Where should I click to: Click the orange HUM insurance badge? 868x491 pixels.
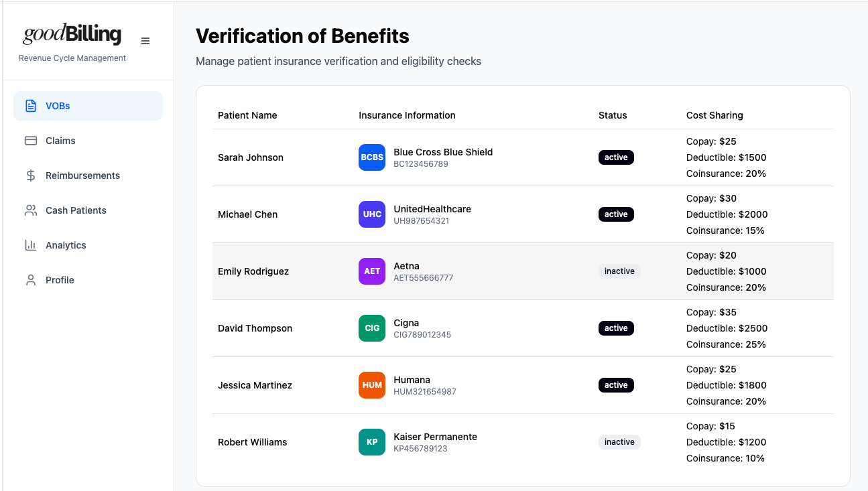tap(372, 385)
